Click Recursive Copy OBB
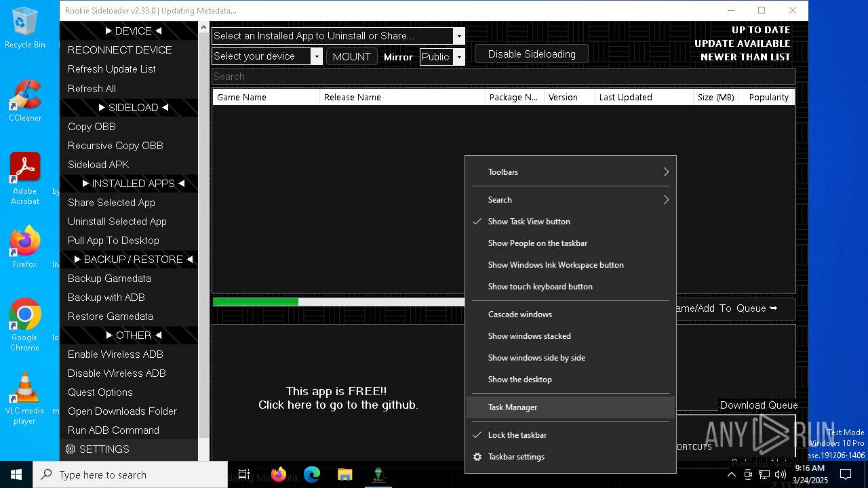This screenshot has width=868, height=488. (x=129, y=146)
